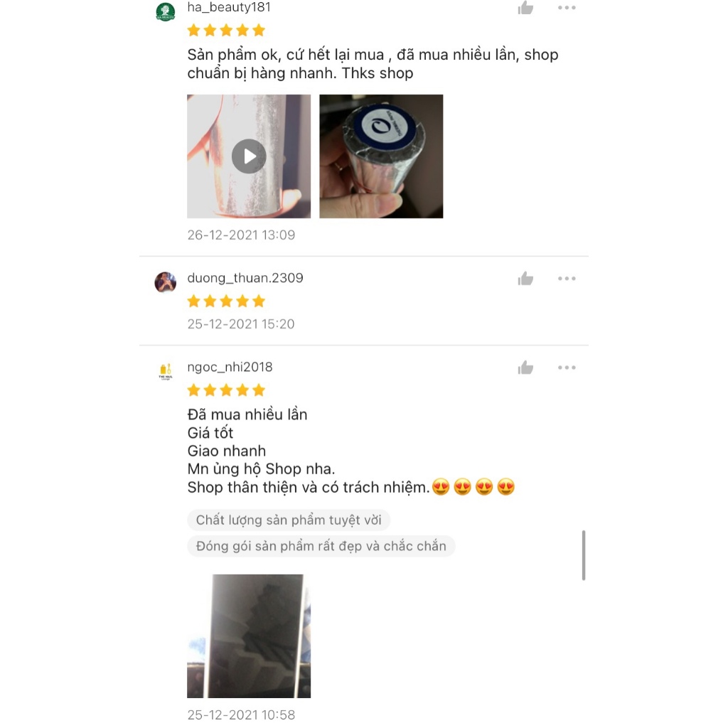Viewport: 728px width, 728px height.
Task: Click the five-star rating of ha_beauty181
Action: [226, 31]
